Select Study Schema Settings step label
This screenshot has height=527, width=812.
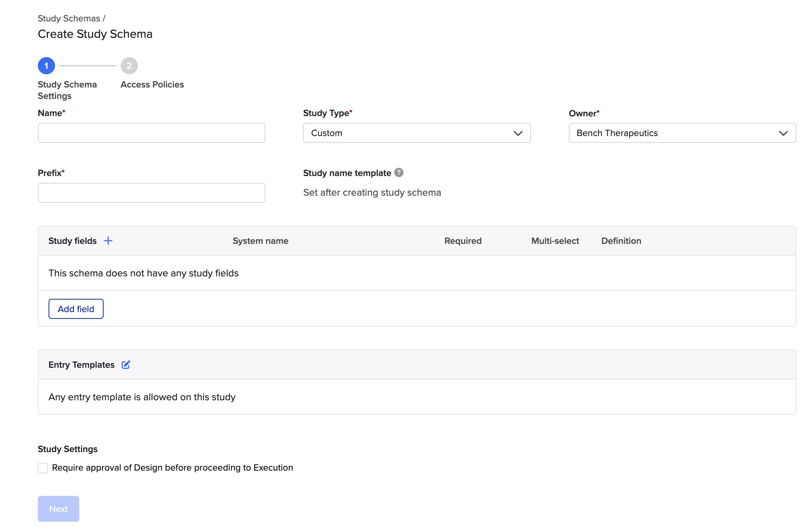[67, 90]
